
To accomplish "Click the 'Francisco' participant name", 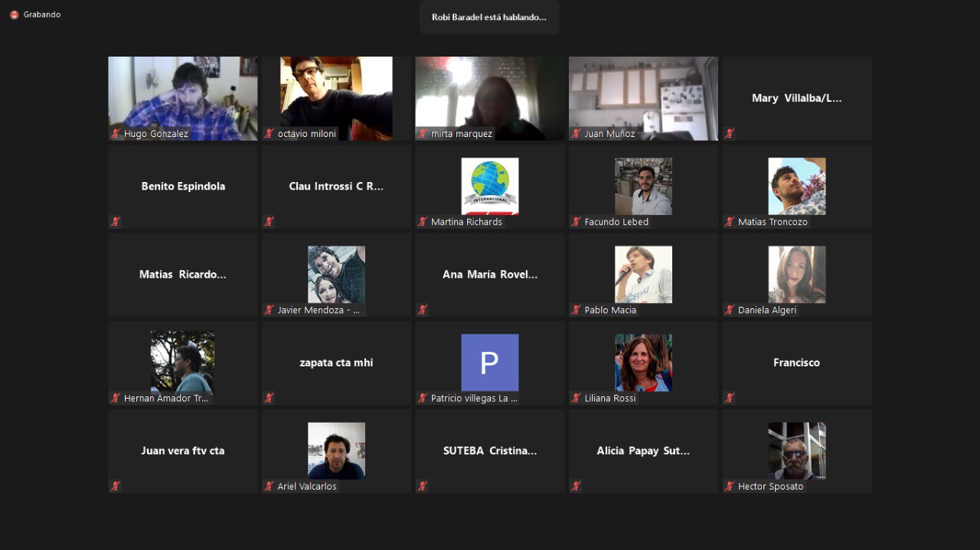I will (x=796, y=363).
